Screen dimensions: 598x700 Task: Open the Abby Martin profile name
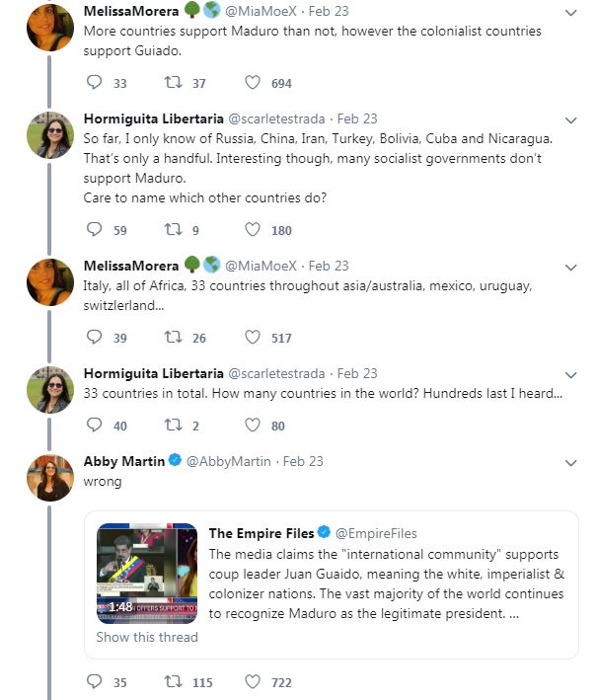[x=124, y=461]
